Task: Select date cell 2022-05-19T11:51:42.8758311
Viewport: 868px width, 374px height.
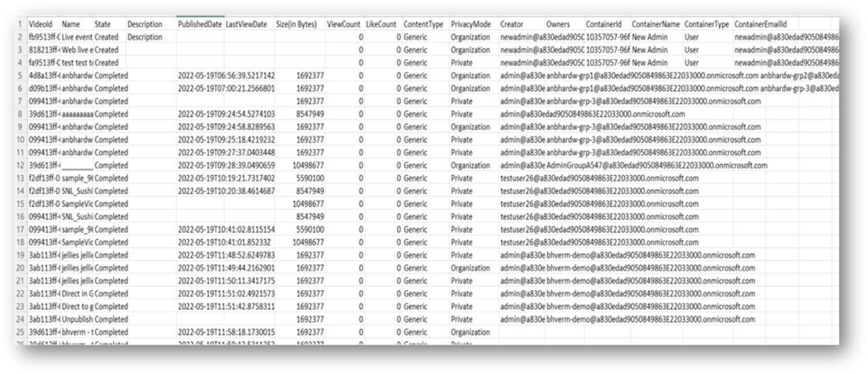Action: point(226,306)
